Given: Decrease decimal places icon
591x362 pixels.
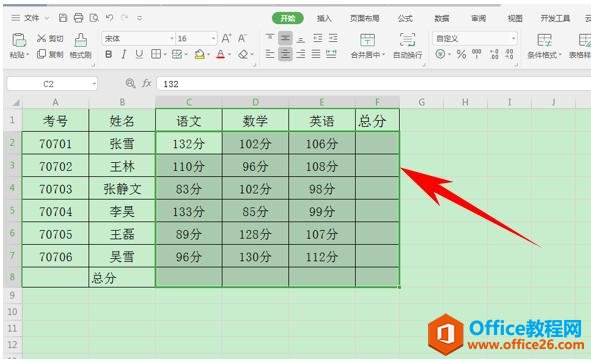Looking at the screenshot, I should [x=510, y=54].
